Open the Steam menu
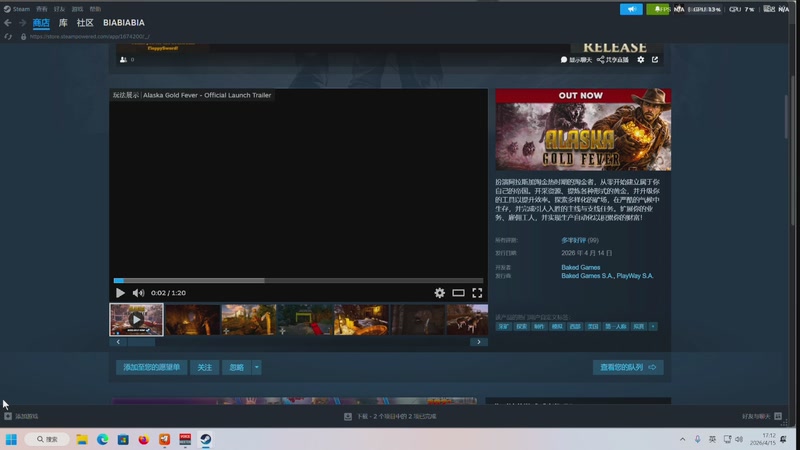This screenshot has width=800, height=450. coord(17,9)
